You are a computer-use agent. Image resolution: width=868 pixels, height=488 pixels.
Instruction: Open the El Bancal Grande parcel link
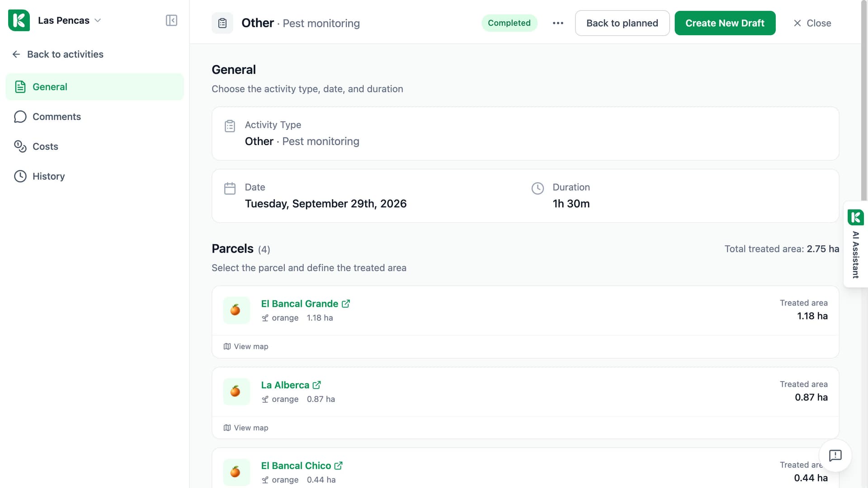coord(299,304)
